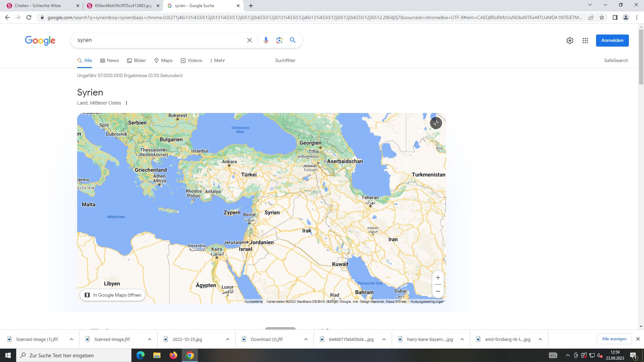Switch to the News search tab
Viewport: 644px width, 362px height.
pos(110,61)
